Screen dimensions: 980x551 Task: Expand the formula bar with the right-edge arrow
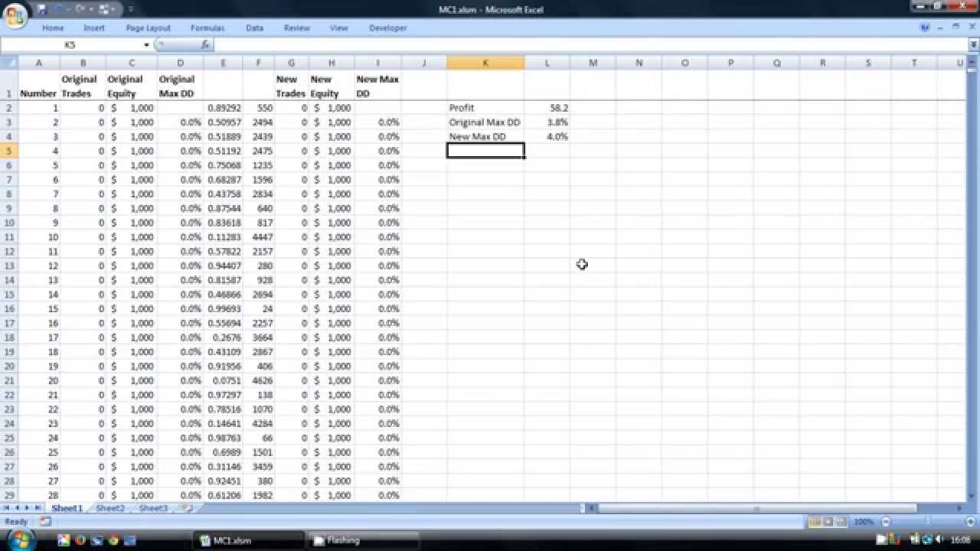(x=974, y=45)
